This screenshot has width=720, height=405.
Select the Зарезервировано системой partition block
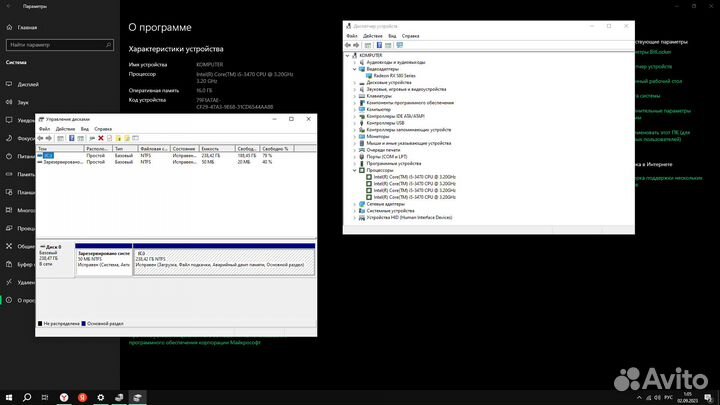(104, 260)
